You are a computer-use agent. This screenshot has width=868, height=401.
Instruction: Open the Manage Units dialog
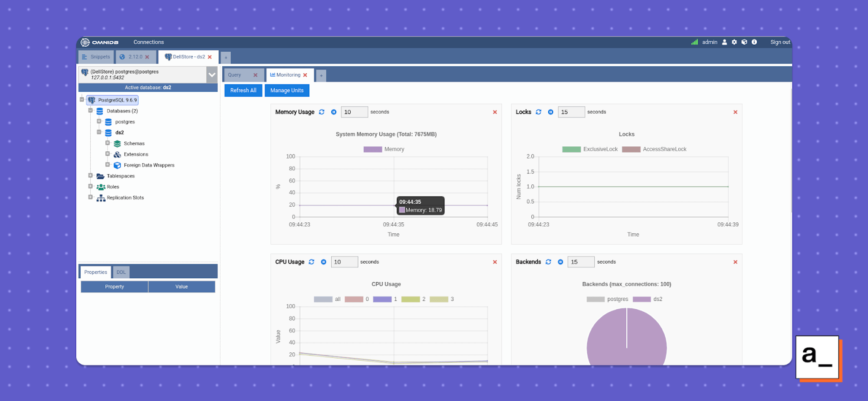point(287,90)
